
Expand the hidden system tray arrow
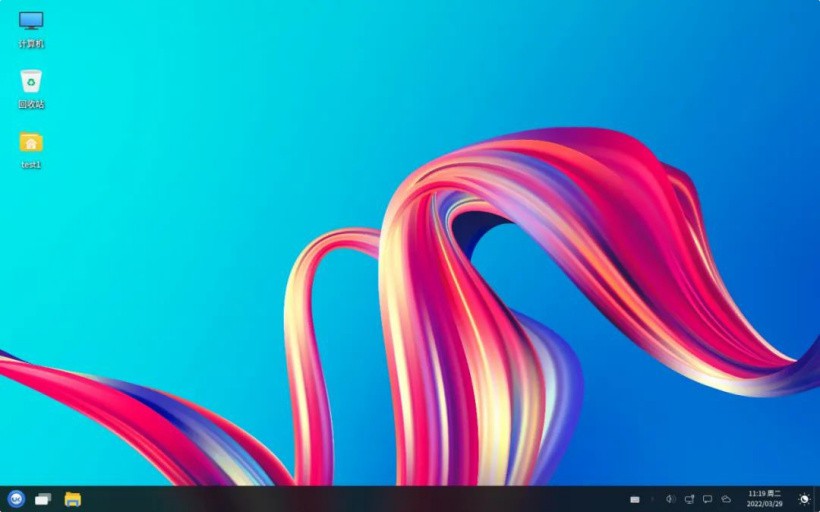coord(652,499)
